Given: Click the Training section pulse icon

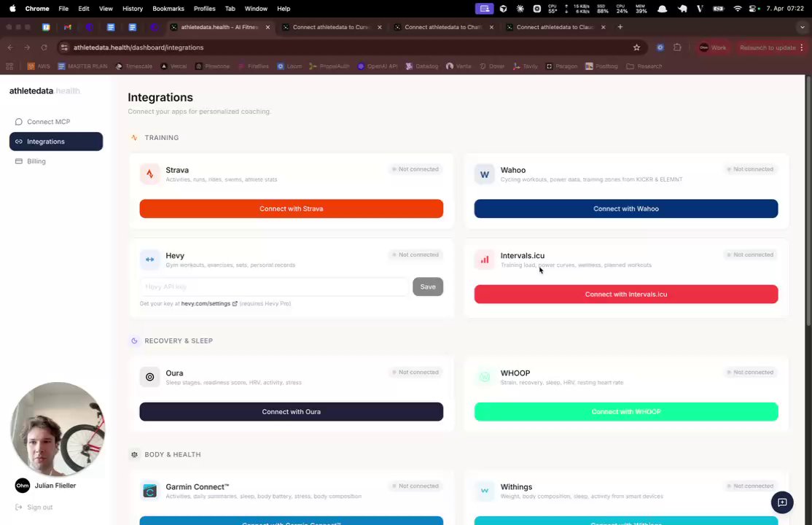Looking at the screenshot, I should pyautogui.click(x=134, y=138).
